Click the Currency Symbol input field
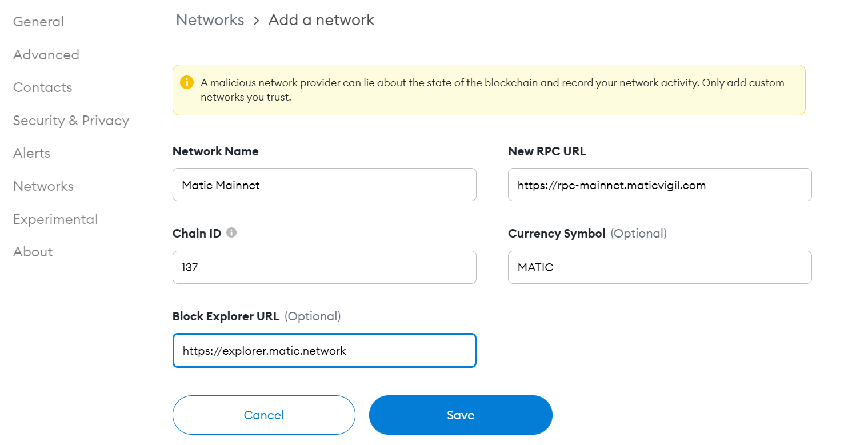 point(659,267)
